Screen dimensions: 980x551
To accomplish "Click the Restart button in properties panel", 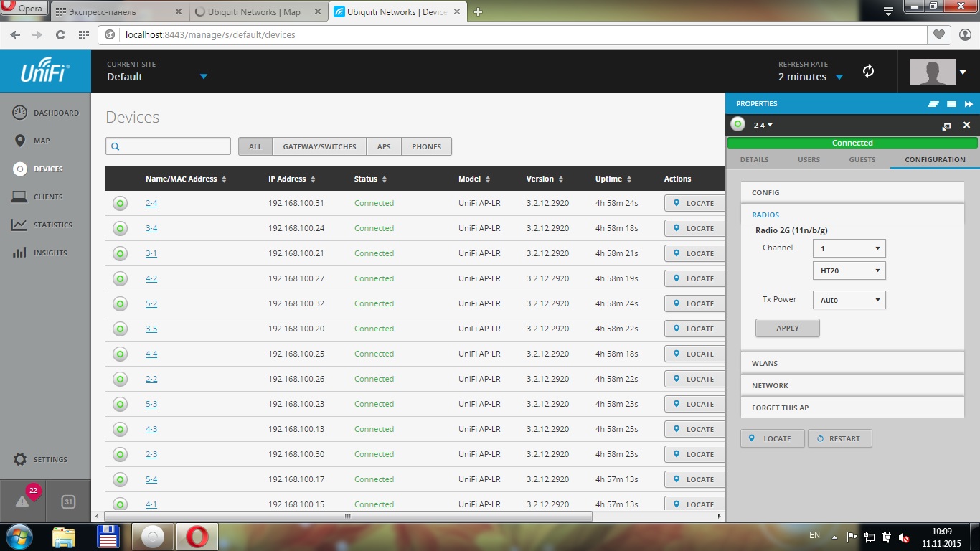I will click(839, 438).
